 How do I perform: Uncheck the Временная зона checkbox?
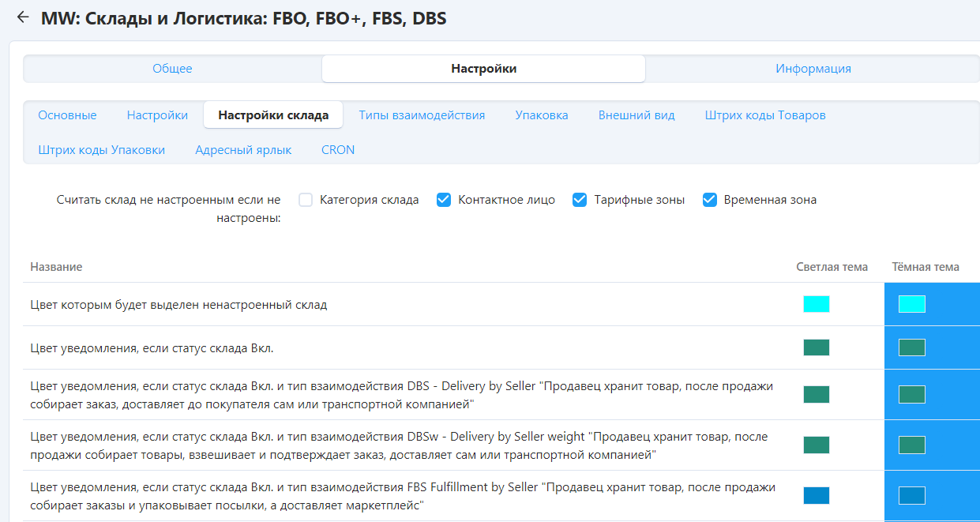click(x=709, y=200)
